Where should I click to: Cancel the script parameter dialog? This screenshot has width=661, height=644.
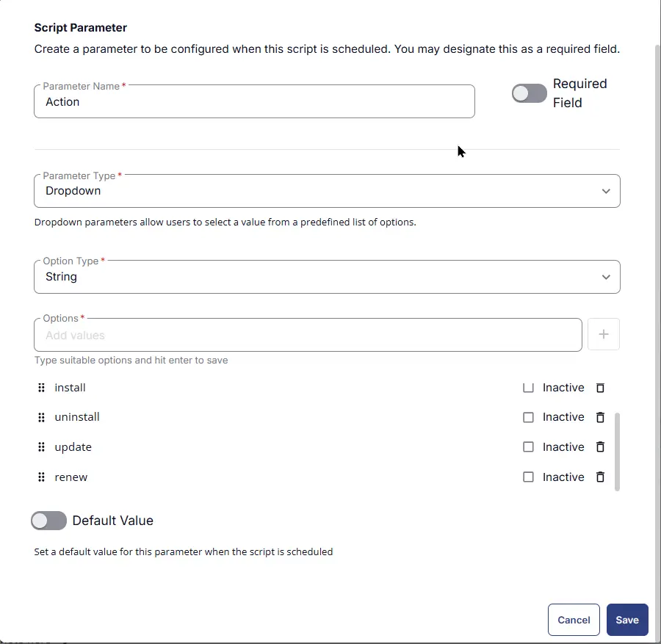[574, 620]
